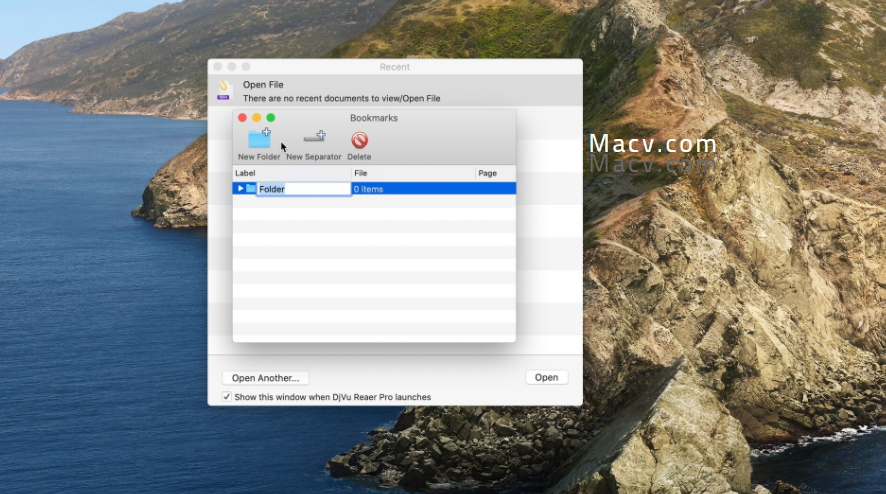886x494 pixels.
Task: Click the Open Another... button
Action: point(266,378)
